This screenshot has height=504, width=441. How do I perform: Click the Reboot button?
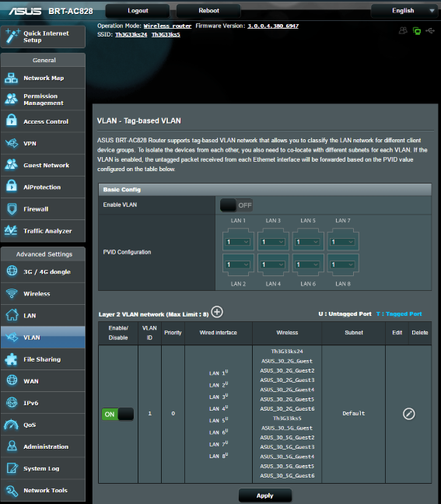coord(208,11)
